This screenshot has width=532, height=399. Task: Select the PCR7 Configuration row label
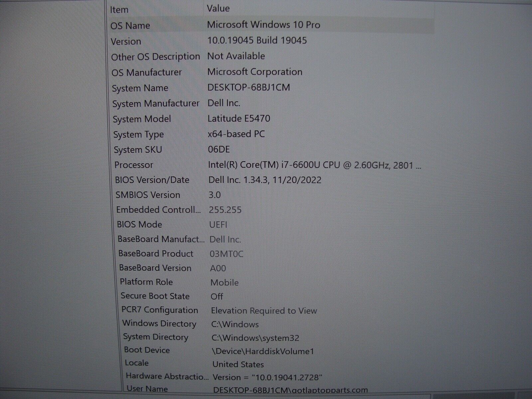coord(160,310)
